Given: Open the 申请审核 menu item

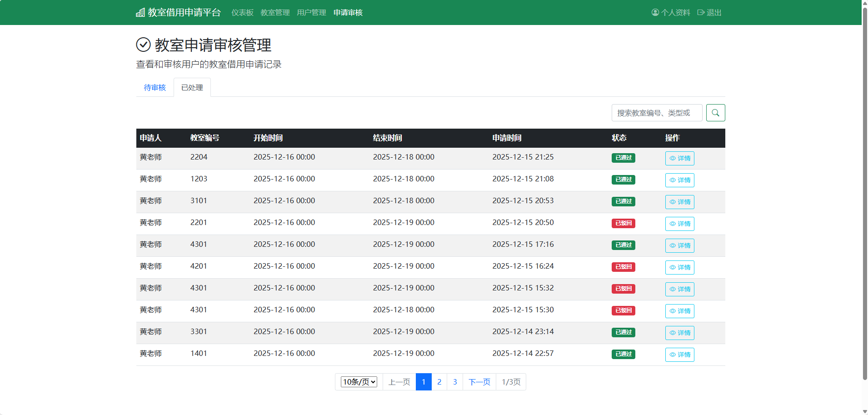Looking at the screenshot, I should click(x=348, y=13).
